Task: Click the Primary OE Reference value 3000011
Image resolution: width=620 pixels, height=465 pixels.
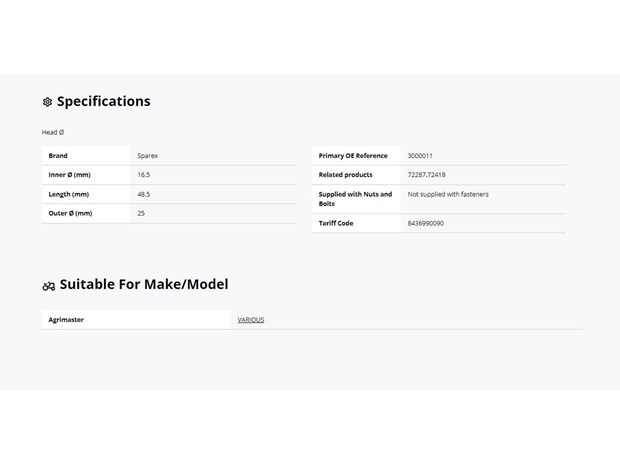Action: click(420, 156)
